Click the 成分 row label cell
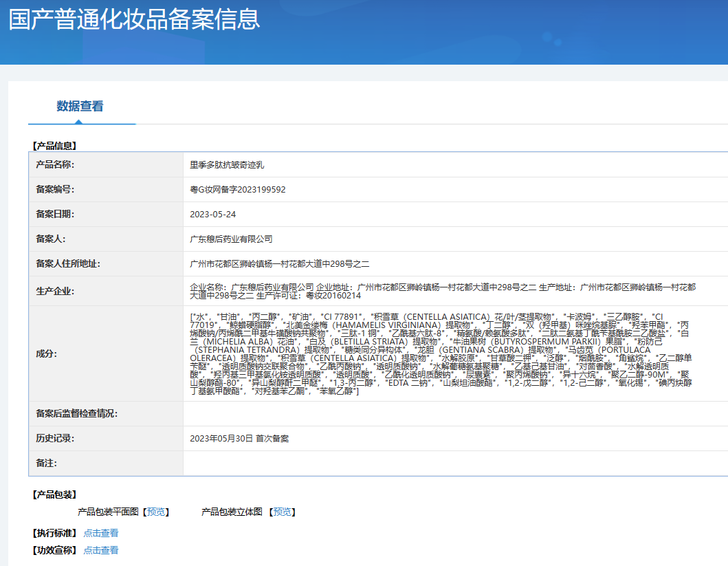Viewport: 728px width, 566px height. pyautogui.click(x=47, y=353)
